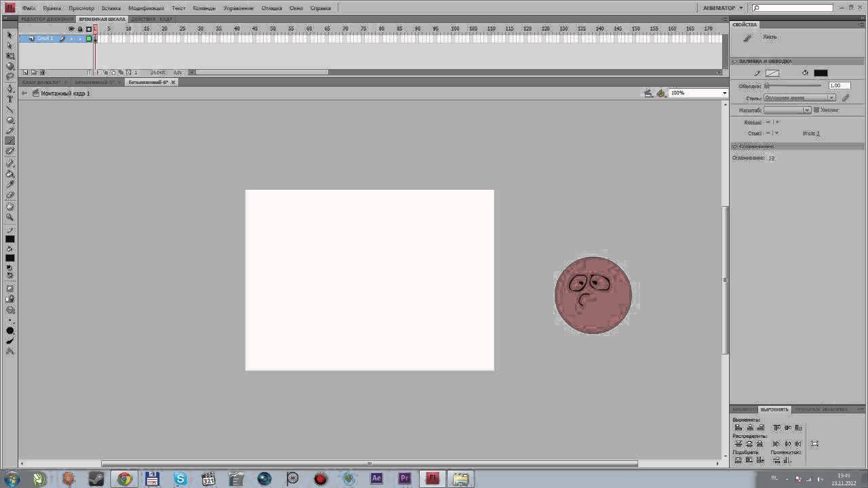Pick the Line tool in the tools panel
The width and height of the screenshot is (868, 488).
(x=10, y=109)
